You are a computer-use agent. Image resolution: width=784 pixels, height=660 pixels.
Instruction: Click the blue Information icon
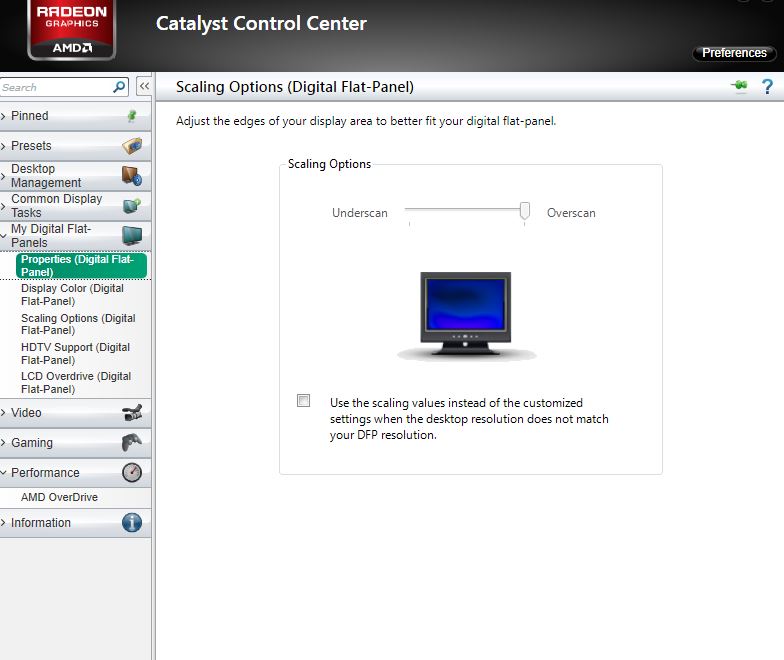click(x=132, y=522)
